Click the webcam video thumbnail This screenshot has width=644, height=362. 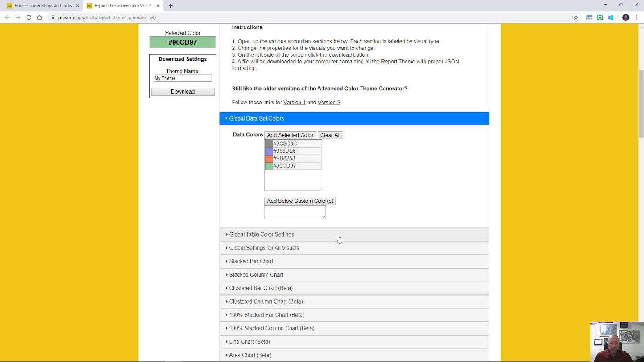pyautogui.click(x=617, y=342)
